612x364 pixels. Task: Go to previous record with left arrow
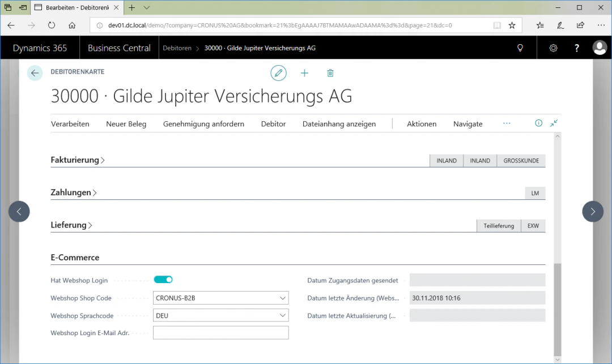[x=19, y=211]
